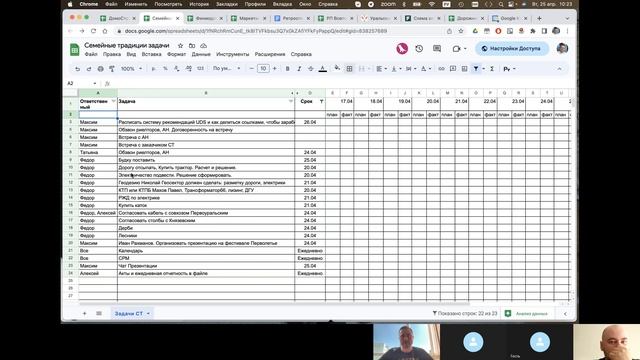This screenshot has width=640, height=360.
Task: Open the fill color picker
Action: click(x=337, y=69)
